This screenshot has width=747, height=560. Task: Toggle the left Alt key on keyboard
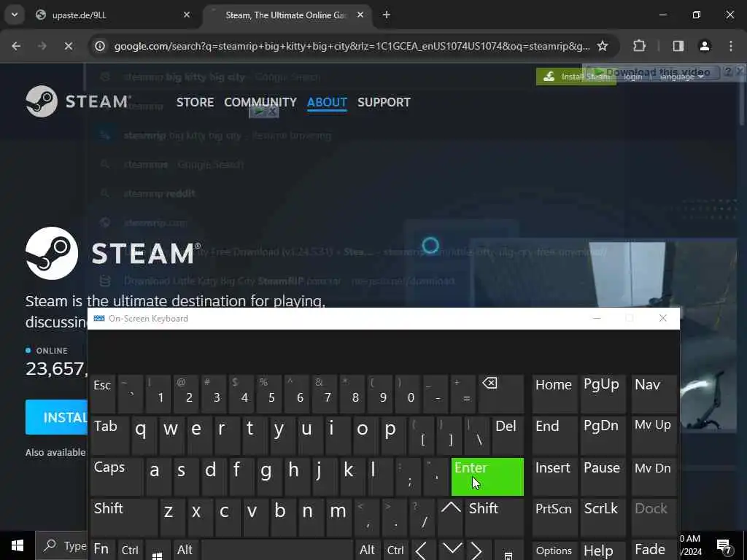pos(185,550)
